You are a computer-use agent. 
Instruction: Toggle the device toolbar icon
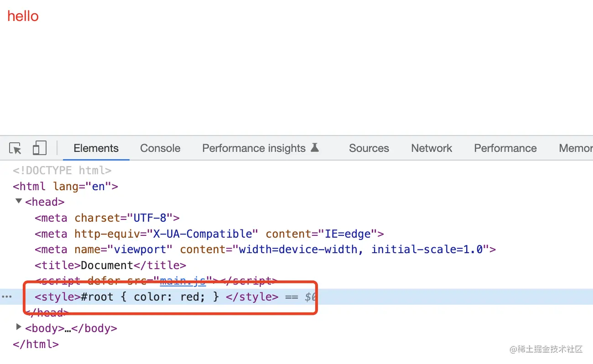[40, 148]
